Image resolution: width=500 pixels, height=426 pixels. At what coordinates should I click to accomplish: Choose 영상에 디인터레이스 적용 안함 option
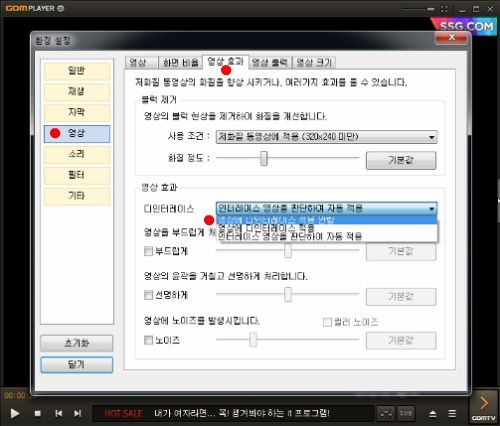(x=327, y=220)
